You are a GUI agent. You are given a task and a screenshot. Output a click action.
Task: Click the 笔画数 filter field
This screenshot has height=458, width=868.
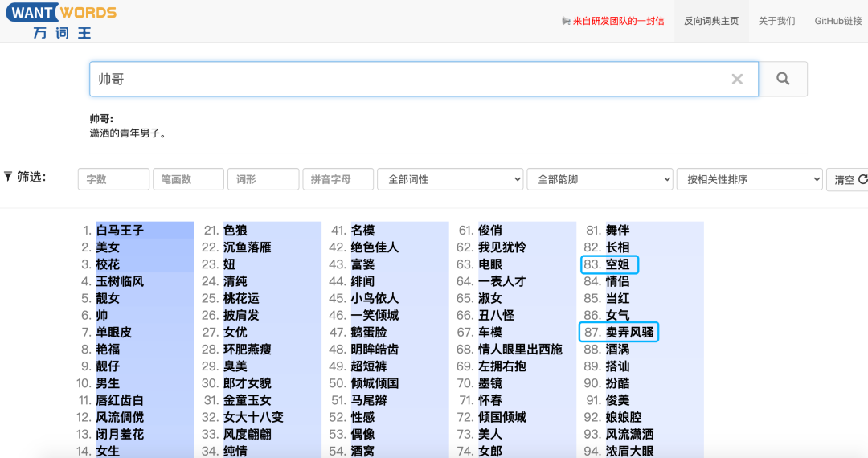tap(188, 179)
